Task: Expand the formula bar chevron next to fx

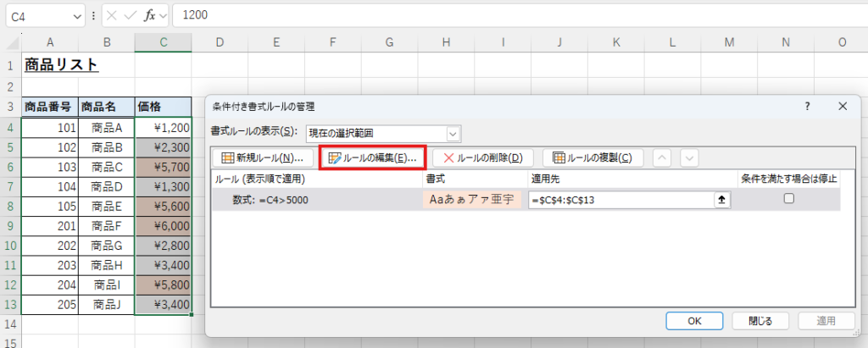Action: tap(164, 15)
